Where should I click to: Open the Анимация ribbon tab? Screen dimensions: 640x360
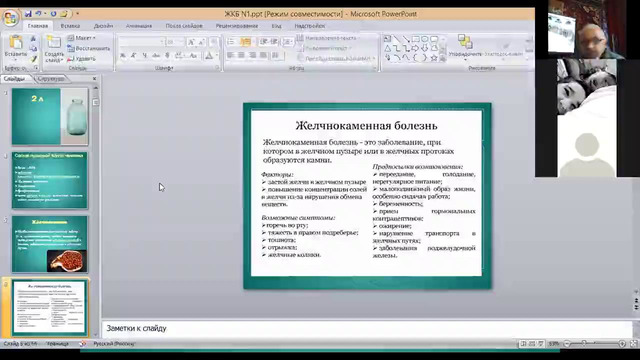tap(139, 26)
